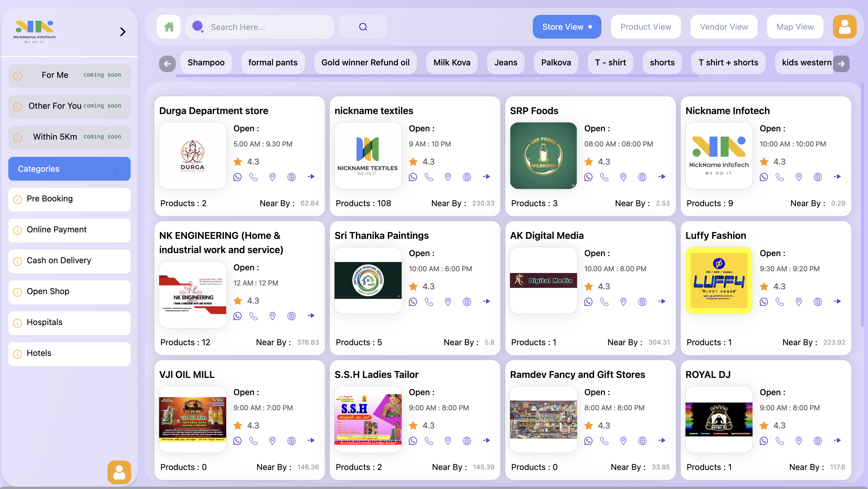Select the Vendor View tab
This screenshot has height=489, width=868.
(x=723, y=27)
